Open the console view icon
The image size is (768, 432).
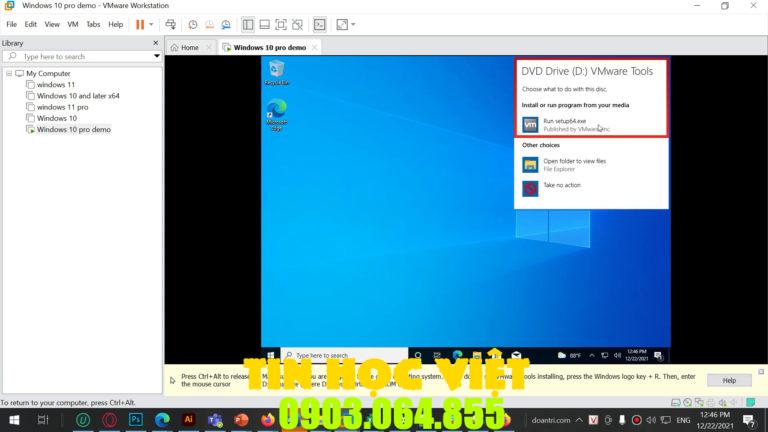point(320,24)
